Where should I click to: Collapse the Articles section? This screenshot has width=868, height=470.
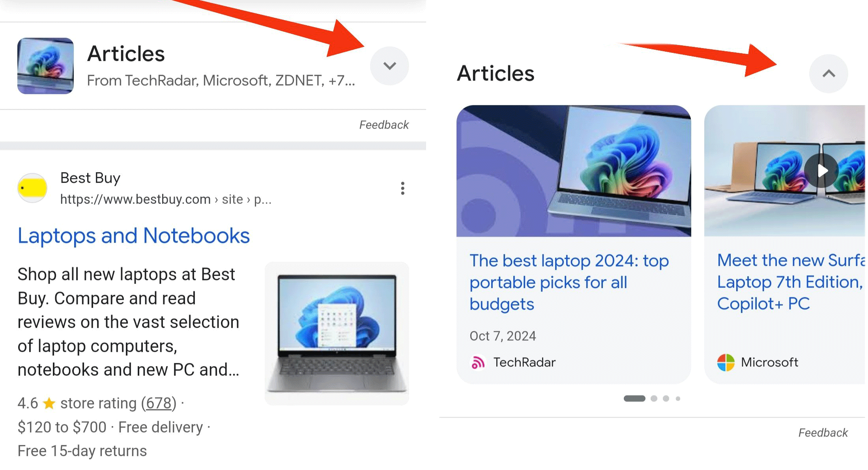[x=829, y=73]
